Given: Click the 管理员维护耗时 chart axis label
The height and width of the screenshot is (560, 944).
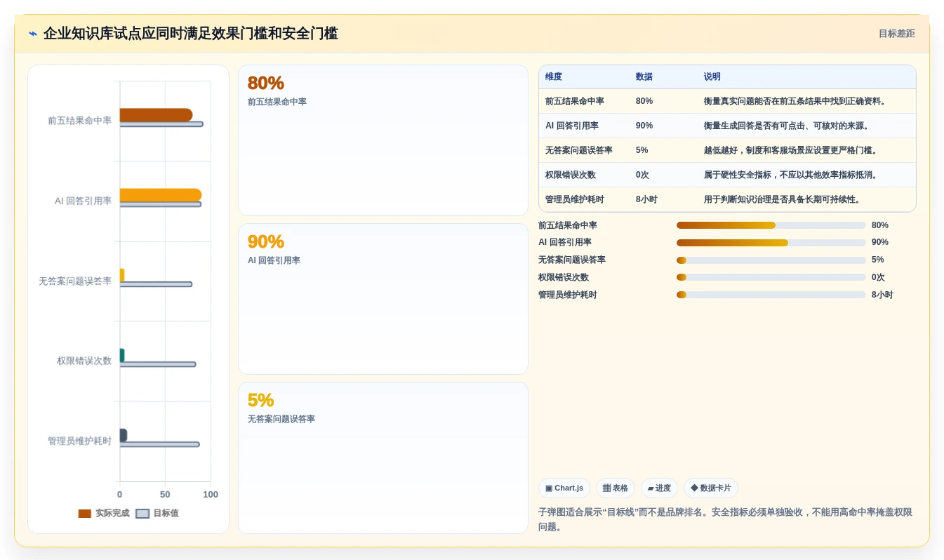Looking at the screenshot, I should (79, 441).
